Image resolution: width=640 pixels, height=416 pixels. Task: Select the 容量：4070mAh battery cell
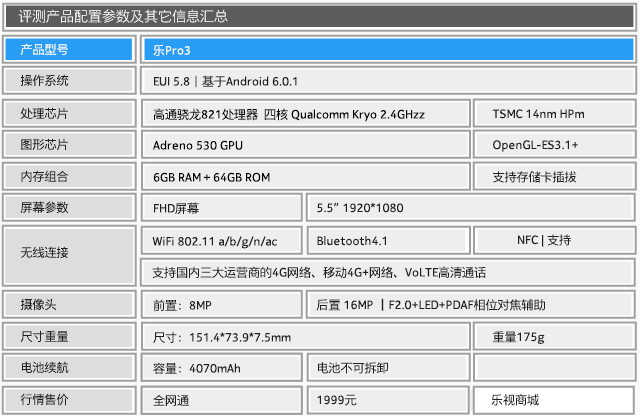click(x=221, y=368)
